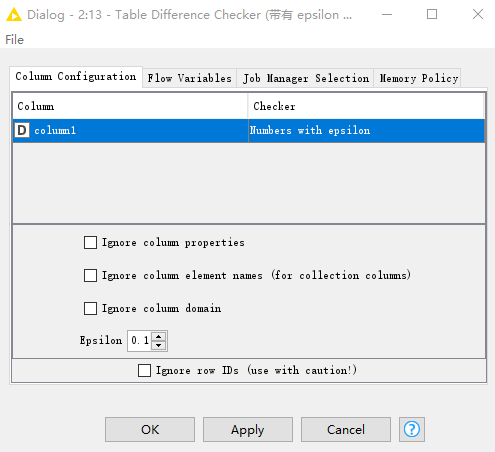This screenshot has height=452, width=495.
Task: Go to the Memory Policy tab
Action: [418, 78]
